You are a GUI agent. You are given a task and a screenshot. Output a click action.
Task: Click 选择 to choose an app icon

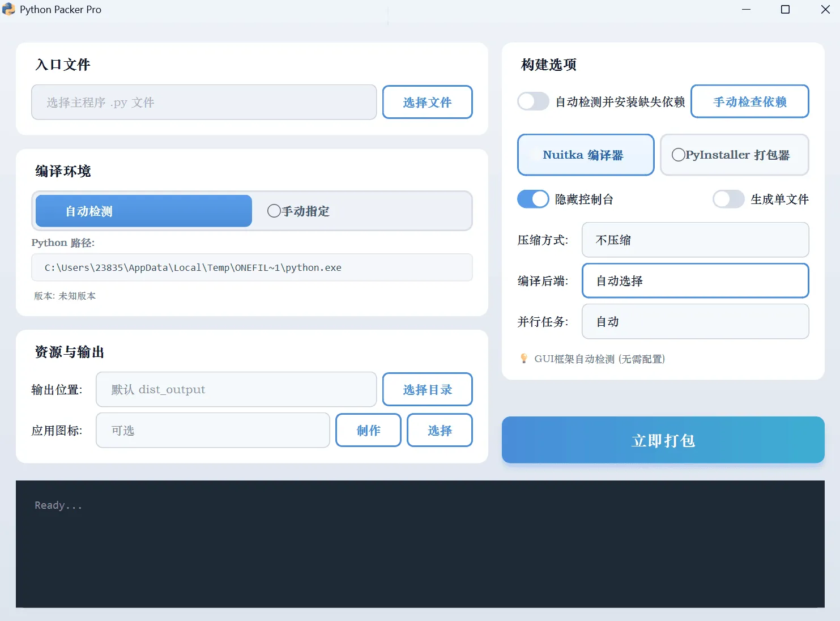pyautogui.click(x=440, y=430)
